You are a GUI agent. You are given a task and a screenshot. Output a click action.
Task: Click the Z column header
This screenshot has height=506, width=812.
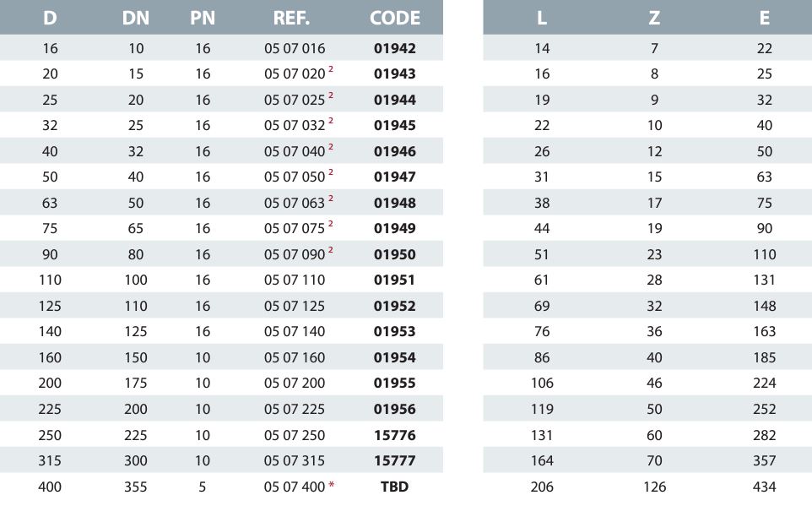click(654, 18)
